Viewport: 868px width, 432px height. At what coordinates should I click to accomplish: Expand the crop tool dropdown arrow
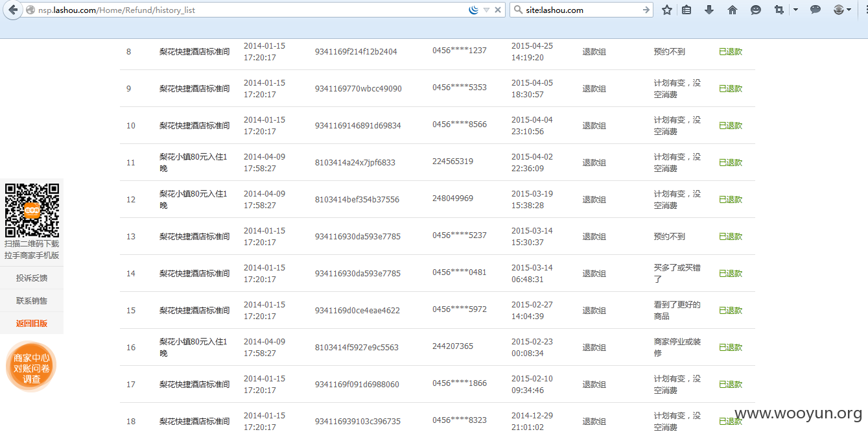[795, 10]
